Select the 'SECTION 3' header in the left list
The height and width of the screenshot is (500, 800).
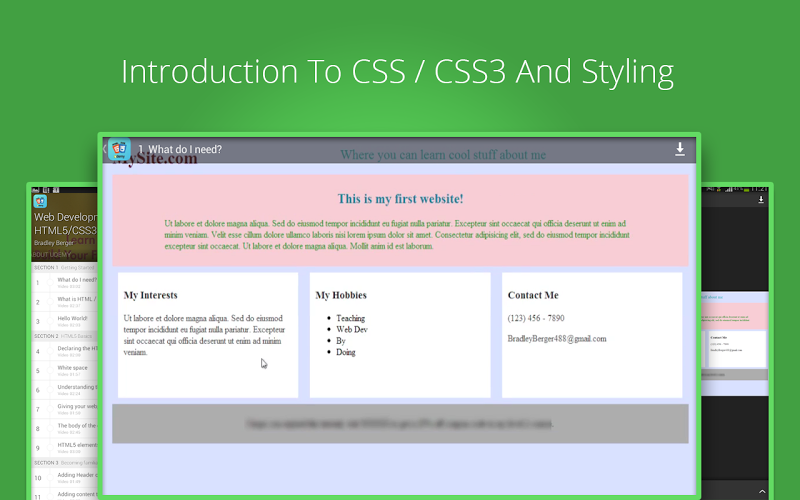(x=64, y=463)
